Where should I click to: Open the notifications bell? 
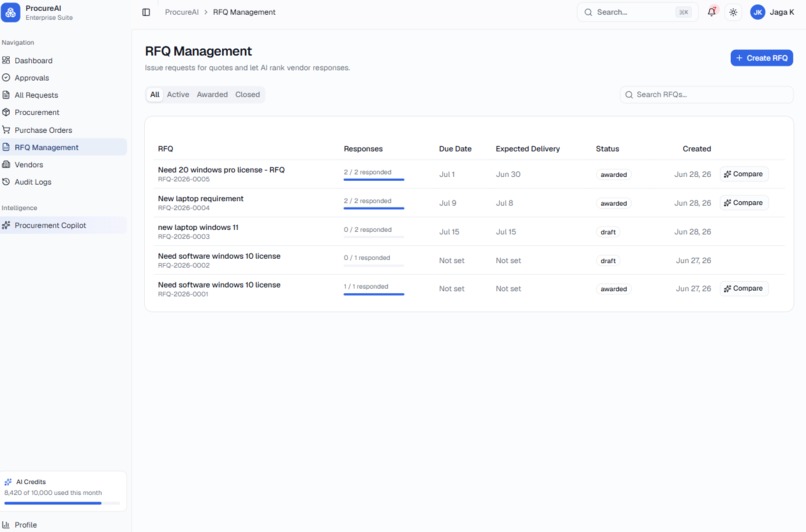711,12
